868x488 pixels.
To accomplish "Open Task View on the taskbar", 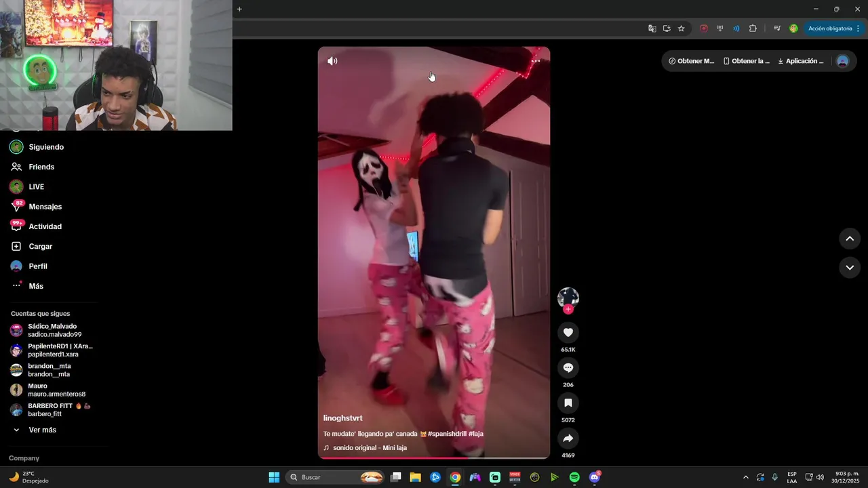I will click(396, 477).
